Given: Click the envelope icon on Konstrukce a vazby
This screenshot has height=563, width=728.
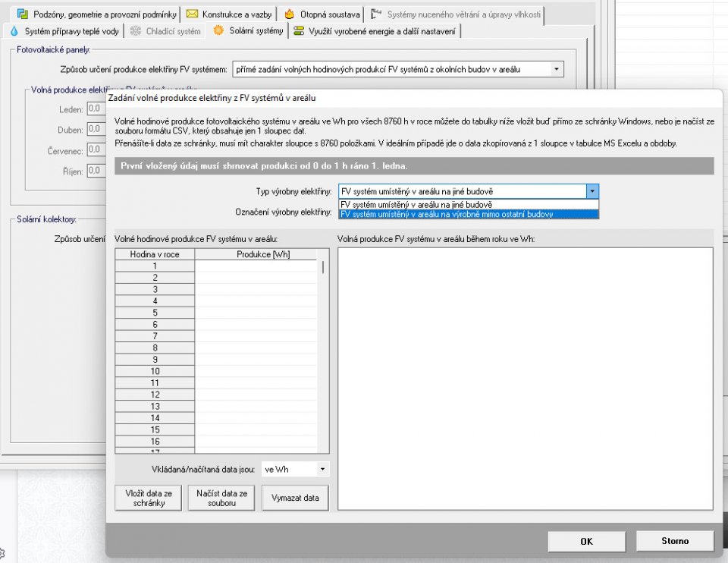Looking at the screenshot, I should [x=192, y=14].
